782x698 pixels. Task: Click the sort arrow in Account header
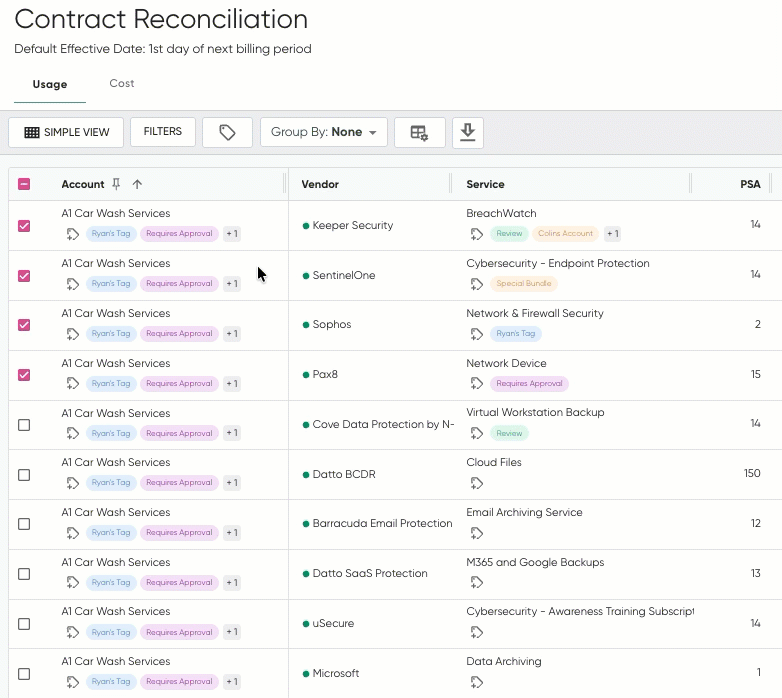point(137,184)
